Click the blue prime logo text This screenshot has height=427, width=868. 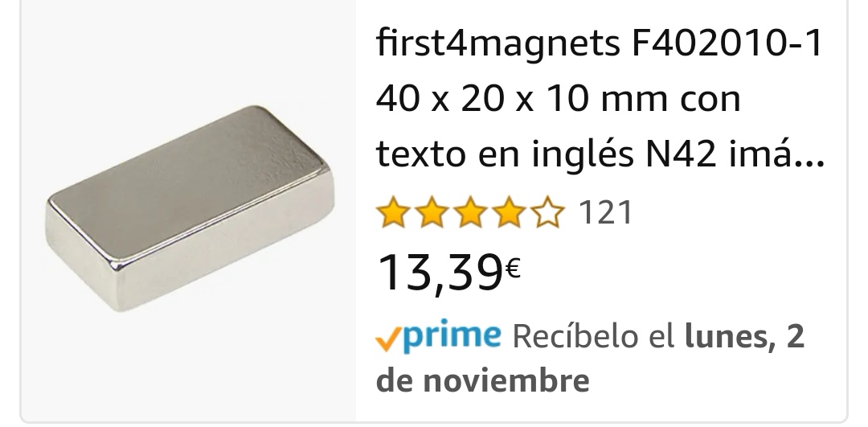pos(452,335)
